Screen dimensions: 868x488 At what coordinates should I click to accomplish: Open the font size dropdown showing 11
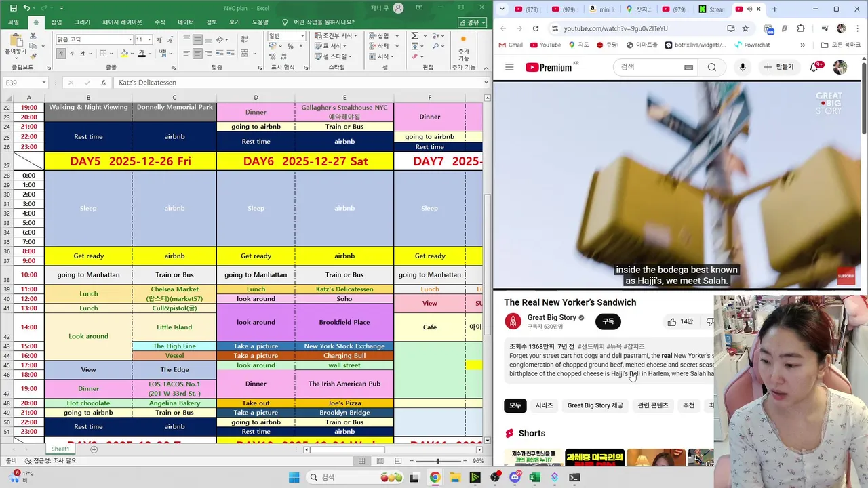149,39
